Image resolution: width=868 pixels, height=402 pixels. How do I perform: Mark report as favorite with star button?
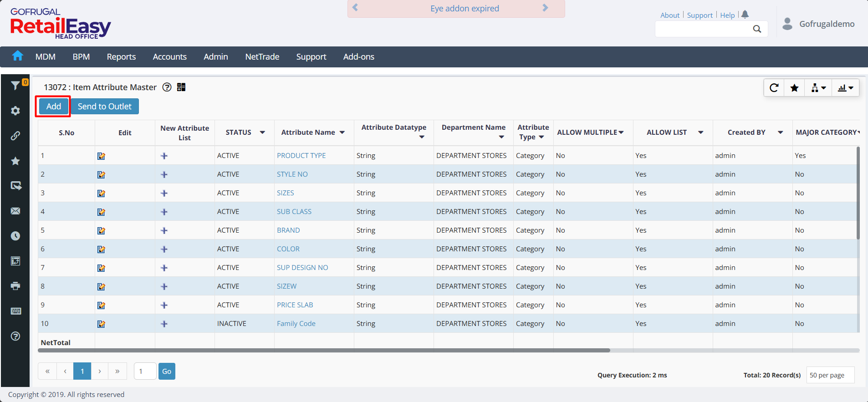[x=794, y=88]
